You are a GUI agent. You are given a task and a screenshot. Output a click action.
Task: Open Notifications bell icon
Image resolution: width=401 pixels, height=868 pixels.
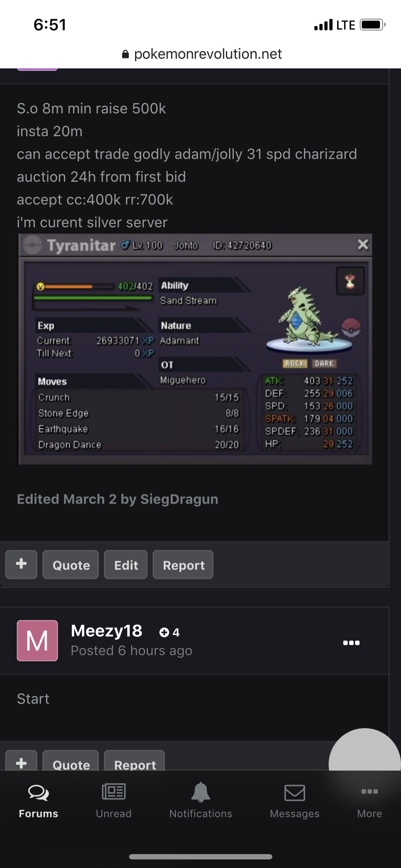pos(201,792)
